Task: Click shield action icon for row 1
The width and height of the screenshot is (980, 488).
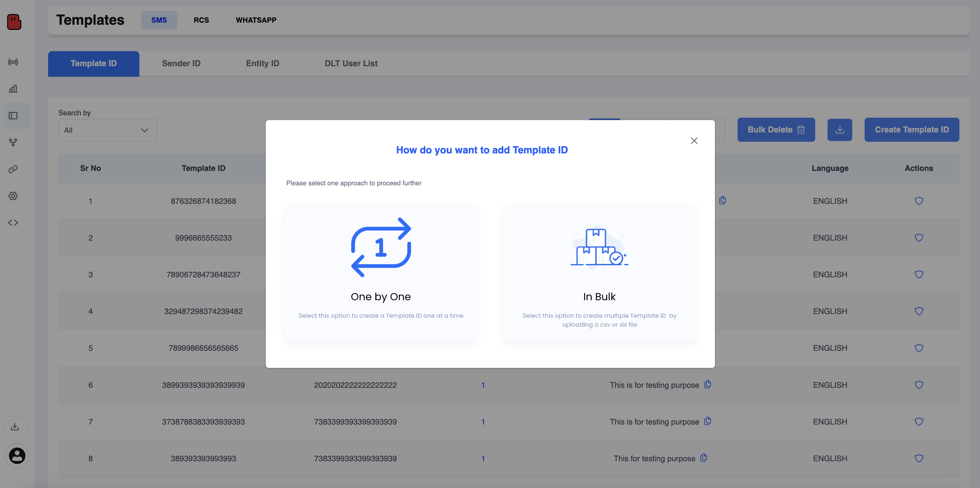Action: pos(919,201)
